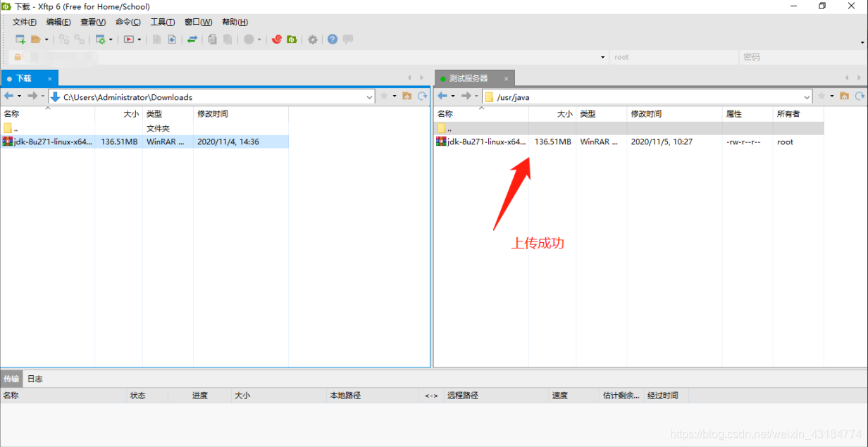This screenshot has height=447, width=868.
Task: Switch to the 传输 tab
Action: [11, 379]
